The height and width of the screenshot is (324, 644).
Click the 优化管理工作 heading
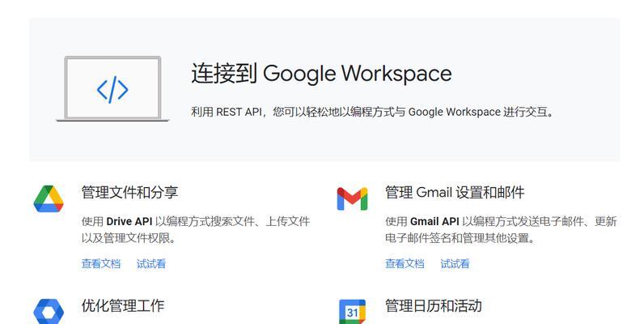(x=123, y=305)
